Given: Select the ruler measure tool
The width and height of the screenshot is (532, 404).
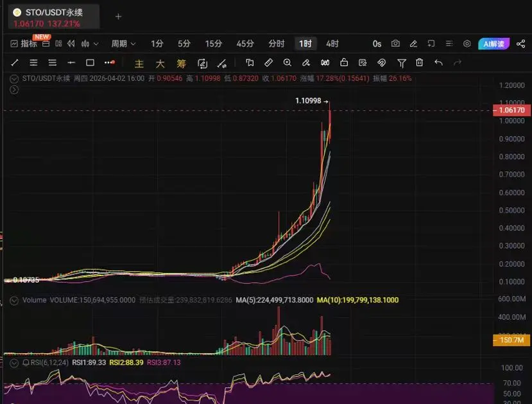Looking at the screenshot, I should (268, 62).
